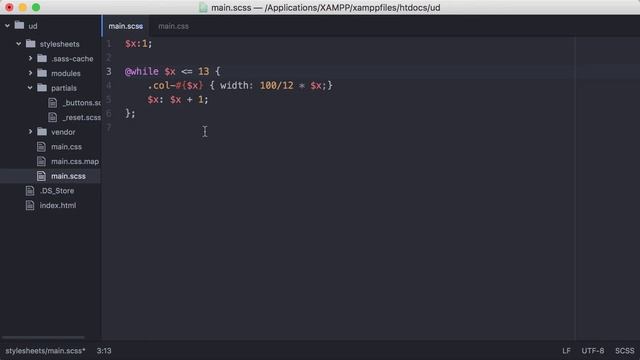Click the main.scss file icon in tree
The image size is (640, 360).
[x=41, y=176]
